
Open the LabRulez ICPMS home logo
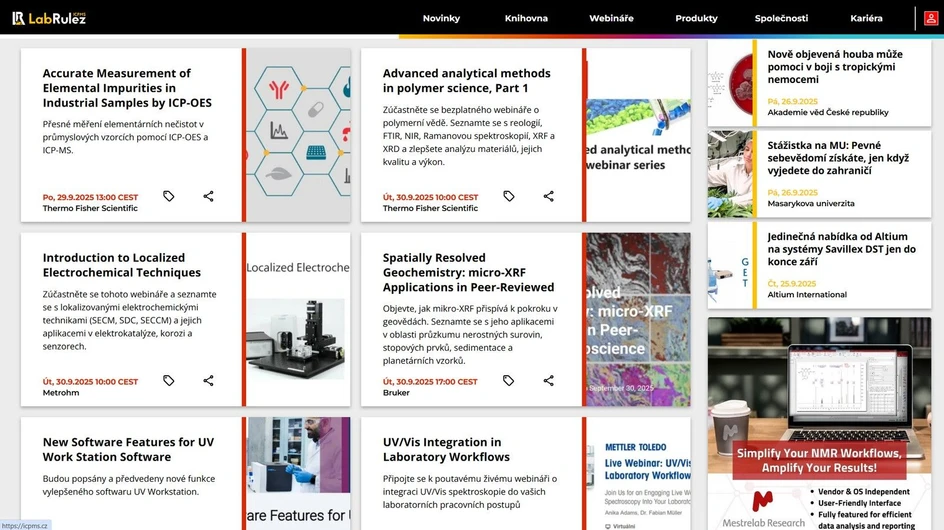49,18
